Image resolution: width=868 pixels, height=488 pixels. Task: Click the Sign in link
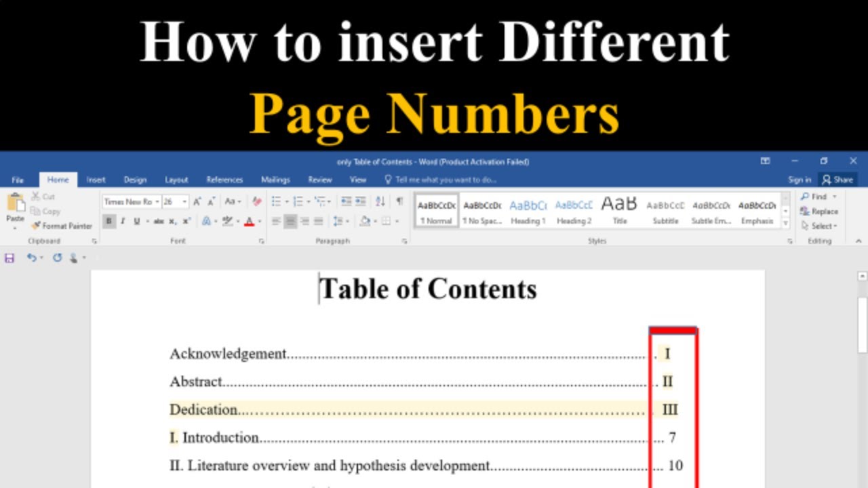(x=800, y=180)
